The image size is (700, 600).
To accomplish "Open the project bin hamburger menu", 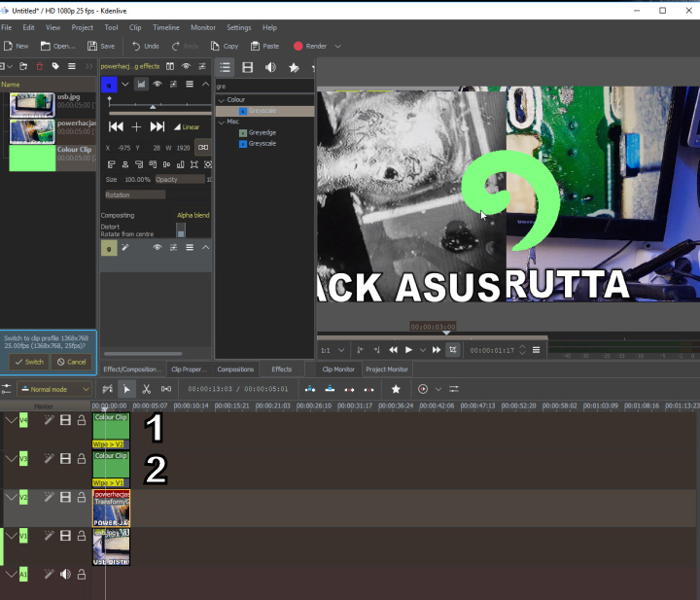I will point(71,66).
